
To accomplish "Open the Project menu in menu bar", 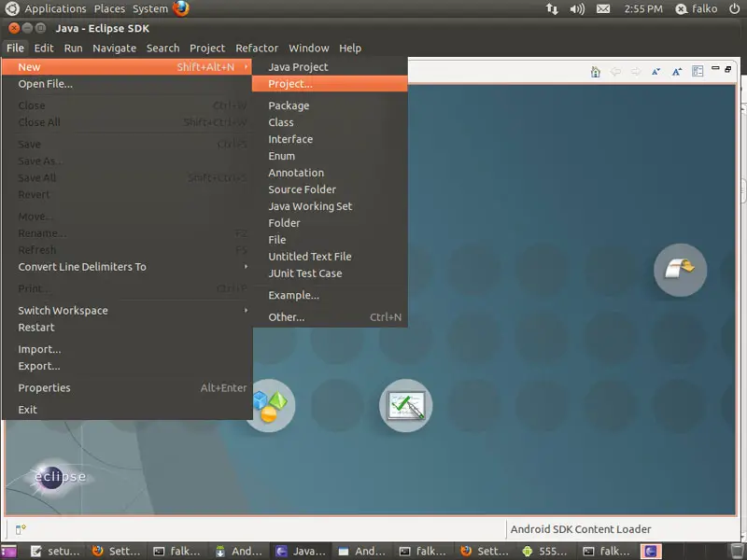I will point(206,49).
